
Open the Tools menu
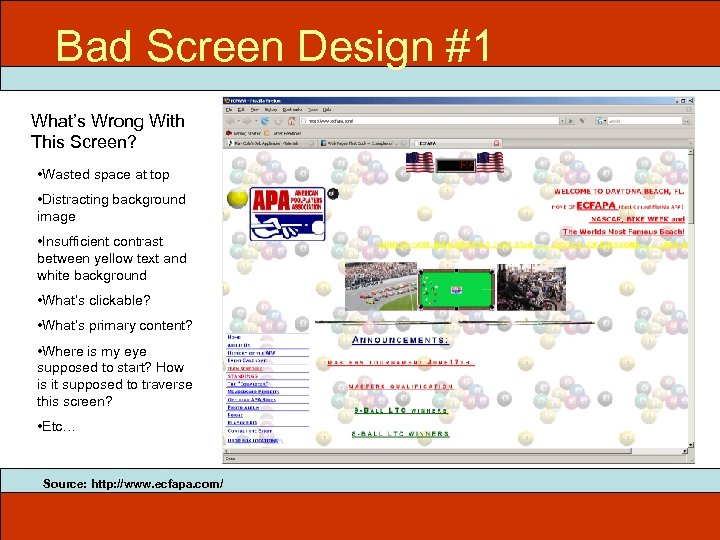(313, 110)
